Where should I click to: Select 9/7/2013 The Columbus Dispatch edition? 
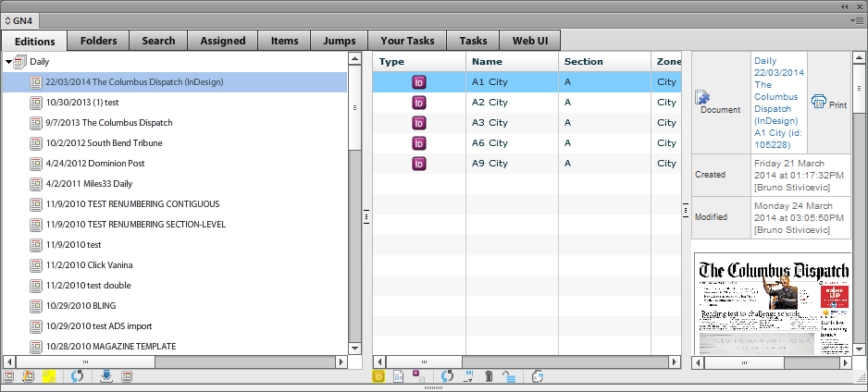174,123
